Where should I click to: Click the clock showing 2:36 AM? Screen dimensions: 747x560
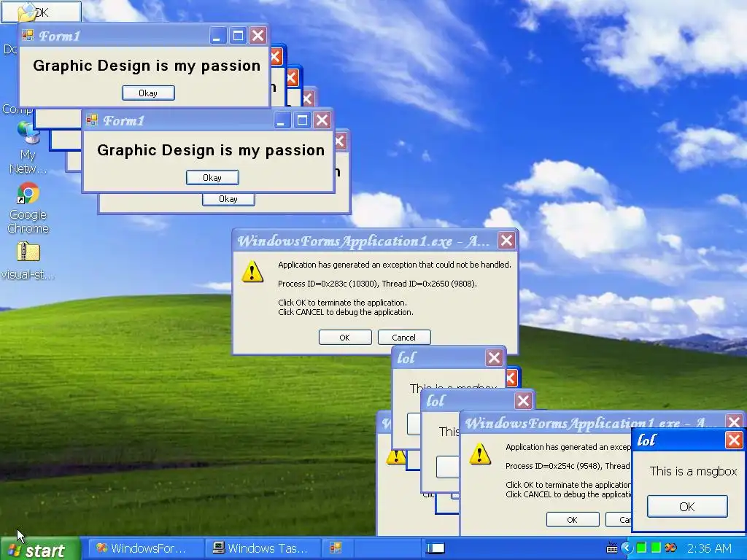[709, 548]
